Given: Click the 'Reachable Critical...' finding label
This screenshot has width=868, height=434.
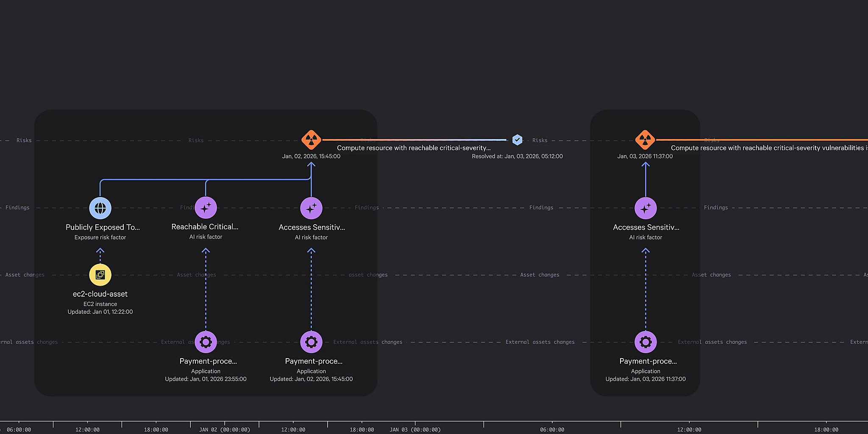Looking at the screenshot, I should [205, 227].
